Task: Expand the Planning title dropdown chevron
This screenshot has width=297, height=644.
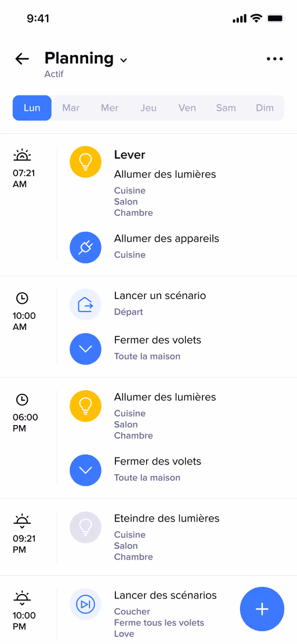Action: pos(124,60)
